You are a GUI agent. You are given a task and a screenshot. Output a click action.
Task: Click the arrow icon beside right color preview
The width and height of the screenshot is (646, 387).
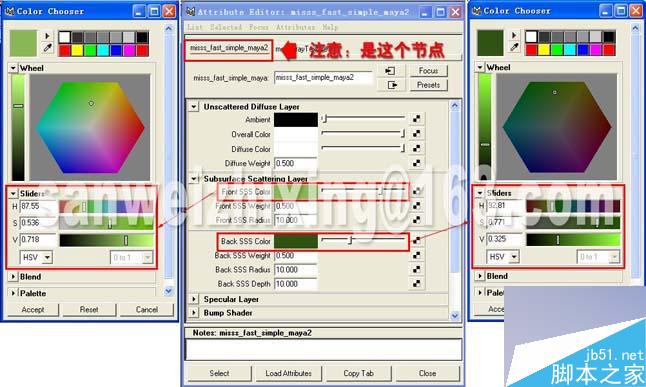click(514, 35)
